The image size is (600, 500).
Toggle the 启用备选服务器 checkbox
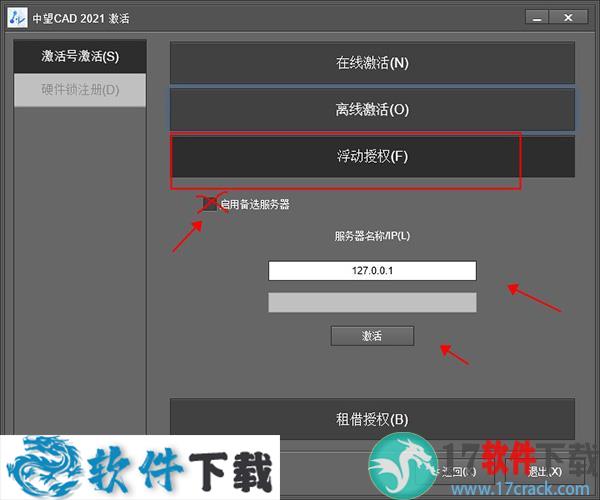point(210,204)
